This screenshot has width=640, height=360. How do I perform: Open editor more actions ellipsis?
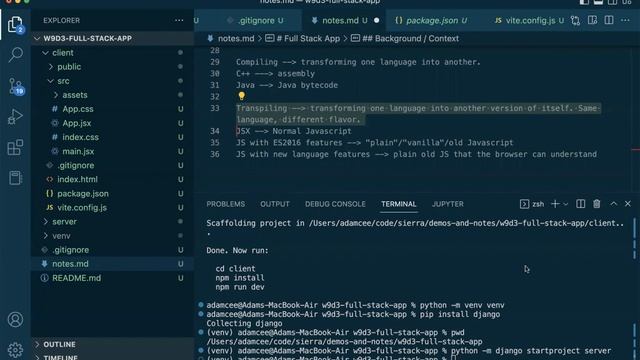[x=625, y=20]
